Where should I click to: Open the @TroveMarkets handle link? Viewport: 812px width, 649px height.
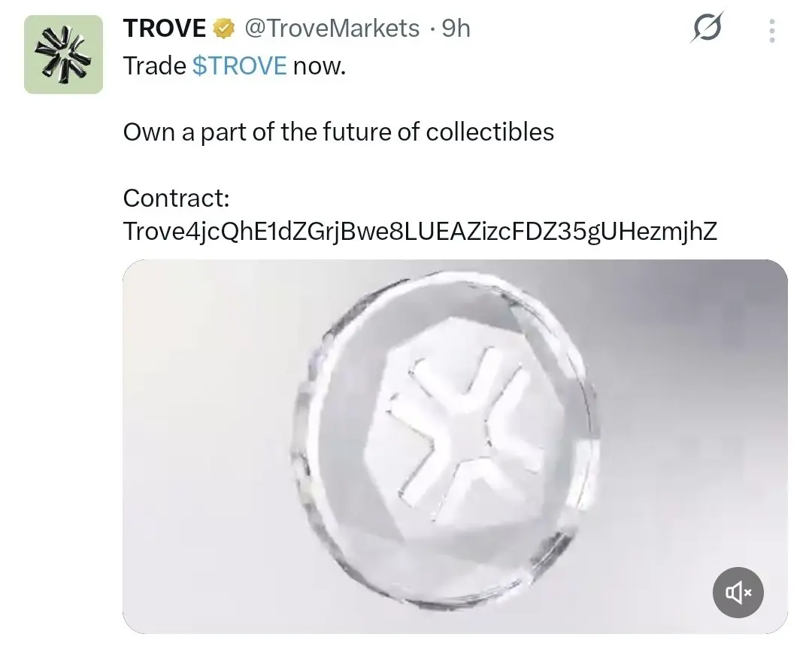332,28
